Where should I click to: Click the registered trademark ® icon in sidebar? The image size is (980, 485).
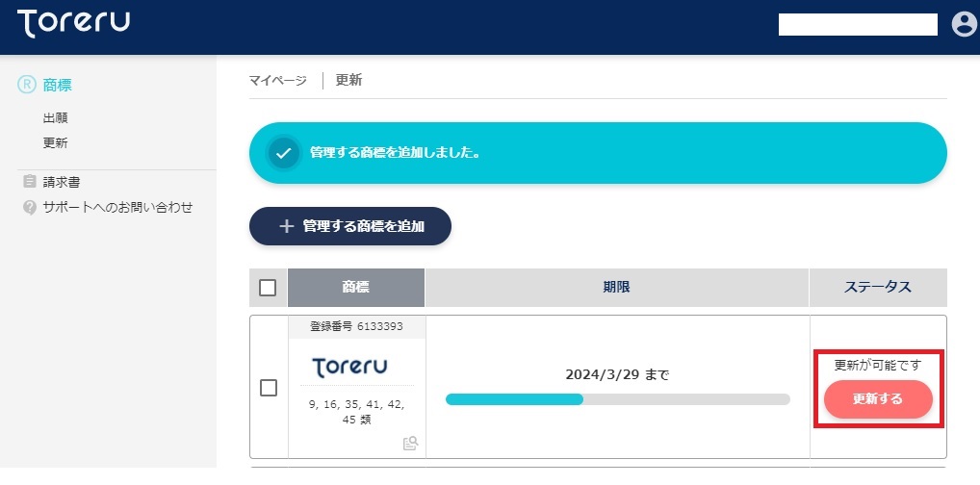coord(26,85)
